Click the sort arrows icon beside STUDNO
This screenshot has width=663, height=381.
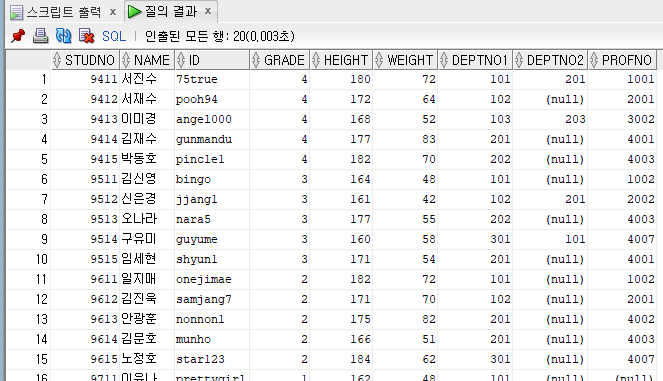57,60
